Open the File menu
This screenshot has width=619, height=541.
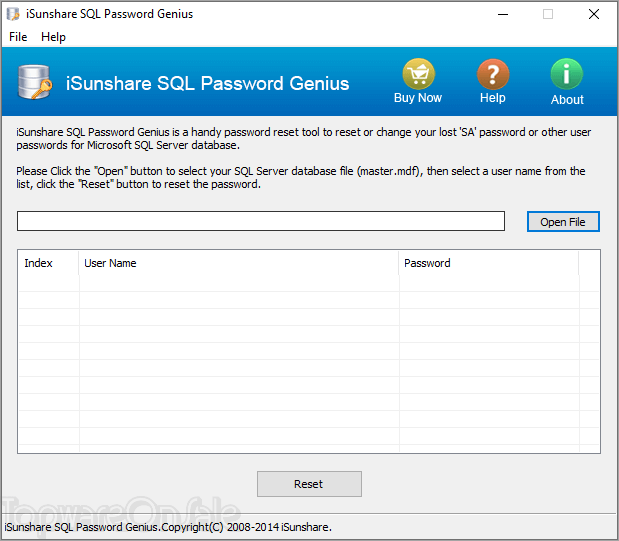tap(18, 37)
